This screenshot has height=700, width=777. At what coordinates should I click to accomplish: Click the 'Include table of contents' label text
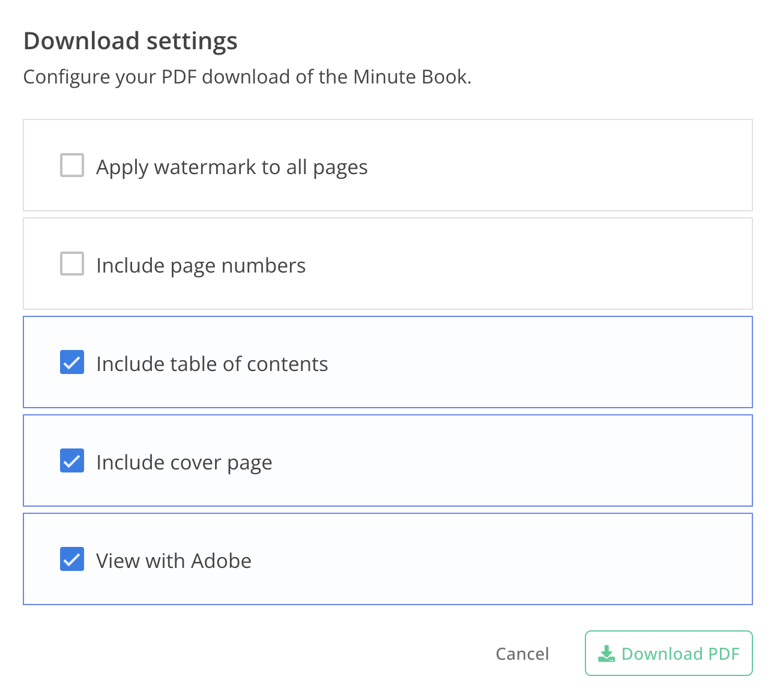click(212, 364)
